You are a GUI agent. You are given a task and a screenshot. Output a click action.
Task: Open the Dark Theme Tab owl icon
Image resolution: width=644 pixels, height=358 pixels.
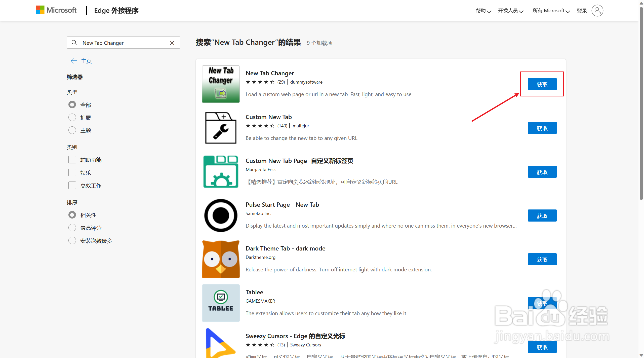(x=221, y=259)
